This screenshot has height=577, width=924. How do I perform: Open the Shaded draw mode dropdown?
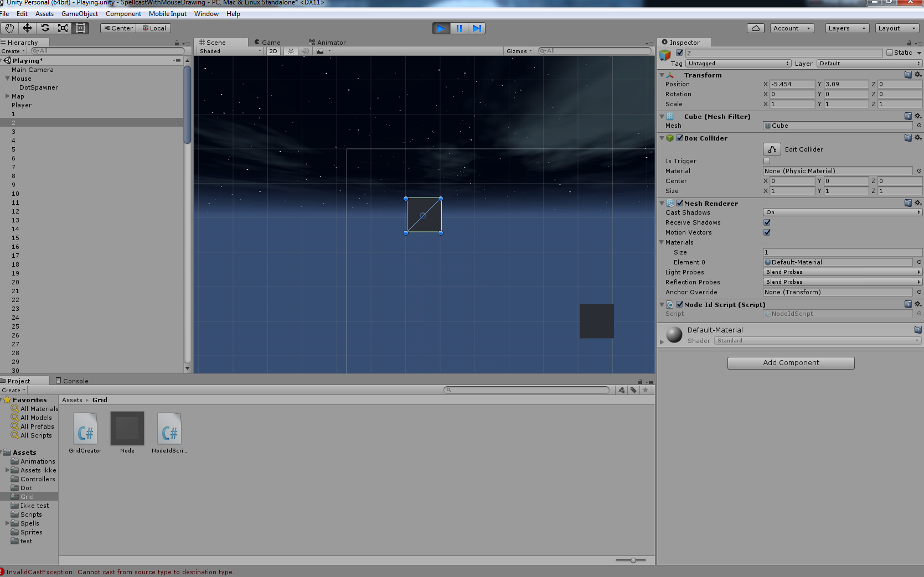pyautogui.click(x=229, y=51)
